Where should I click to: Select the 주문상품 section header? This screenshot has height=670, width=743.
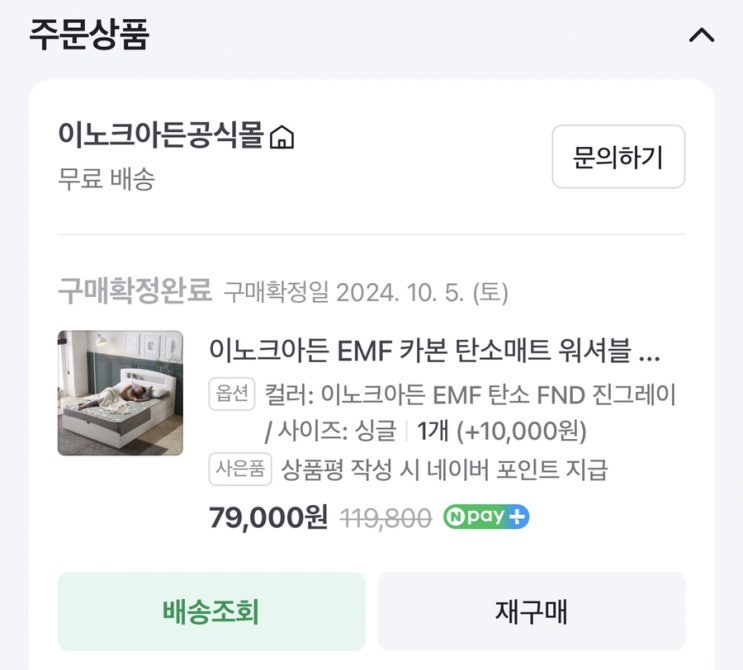(89, 34)
